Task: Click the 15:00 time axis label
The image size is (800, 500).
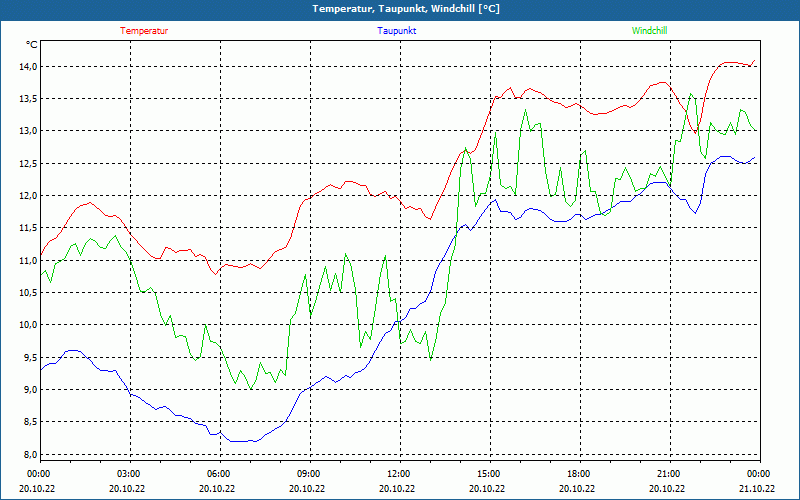Action: coord(489,474)
